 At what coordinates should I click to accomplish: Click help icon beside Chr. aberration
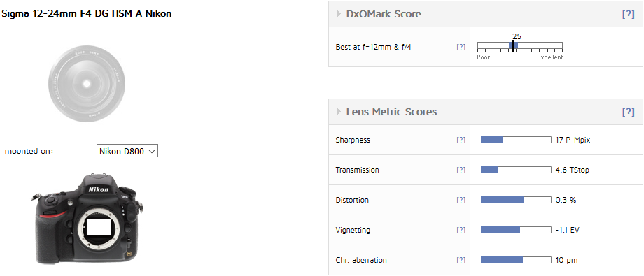click(461, 260)
